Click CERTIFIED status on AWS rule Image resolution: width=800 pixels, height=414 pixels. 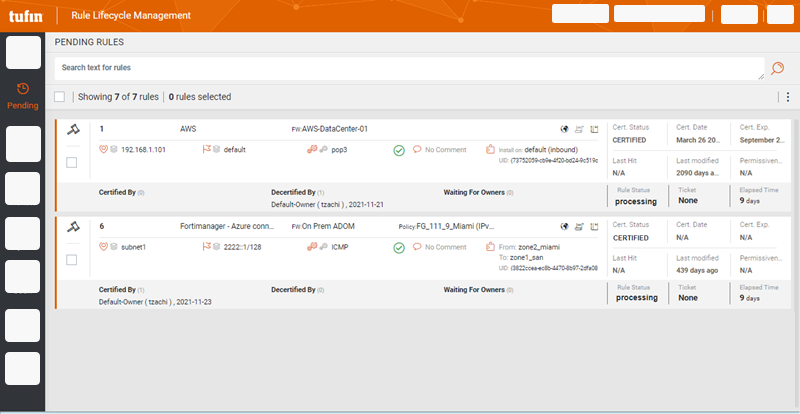pos(629,140)
